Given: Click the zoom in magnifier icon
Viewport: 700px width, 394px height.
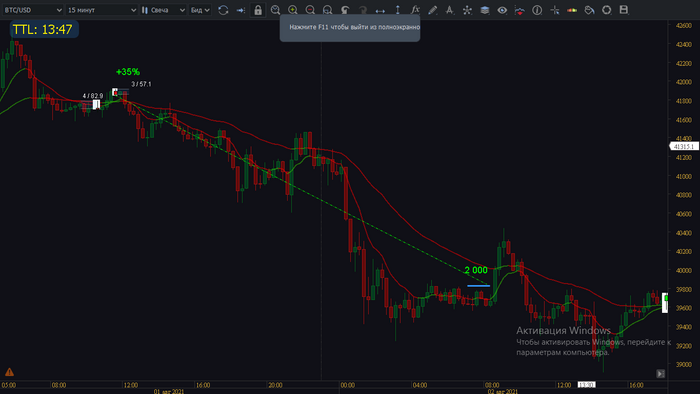Looking at the screenshot, I should click(x=293, y=10).
